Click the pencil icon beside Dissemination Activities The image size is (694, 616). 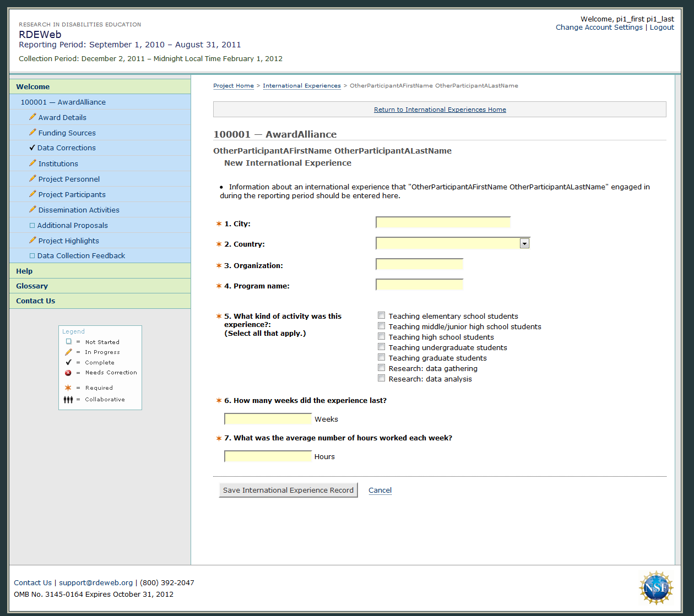point(32,210)
